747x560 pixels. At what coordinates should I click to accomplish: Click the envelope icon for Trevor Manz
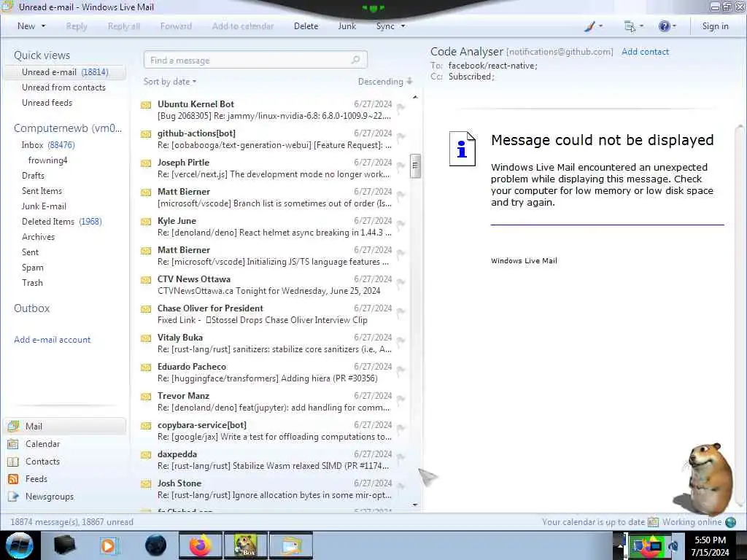pyautogui.click(x=146, y=397)
